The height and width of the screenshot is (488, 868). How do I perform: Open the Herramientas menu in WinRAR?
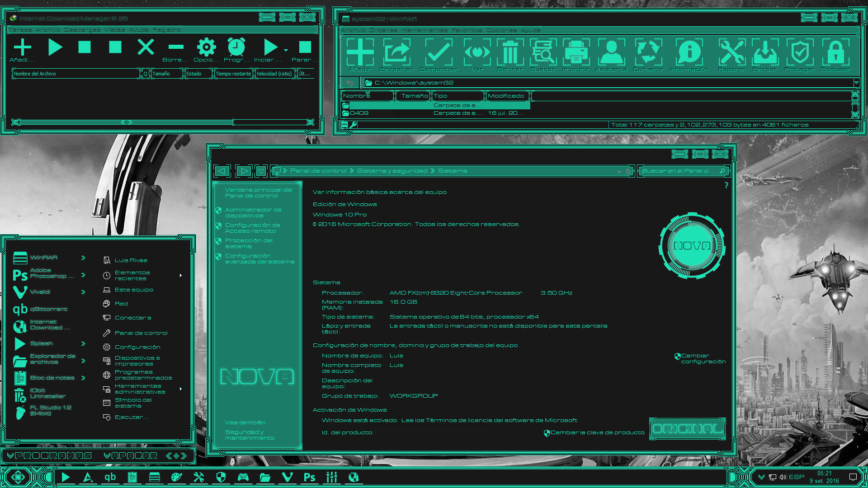coord(425,30)
